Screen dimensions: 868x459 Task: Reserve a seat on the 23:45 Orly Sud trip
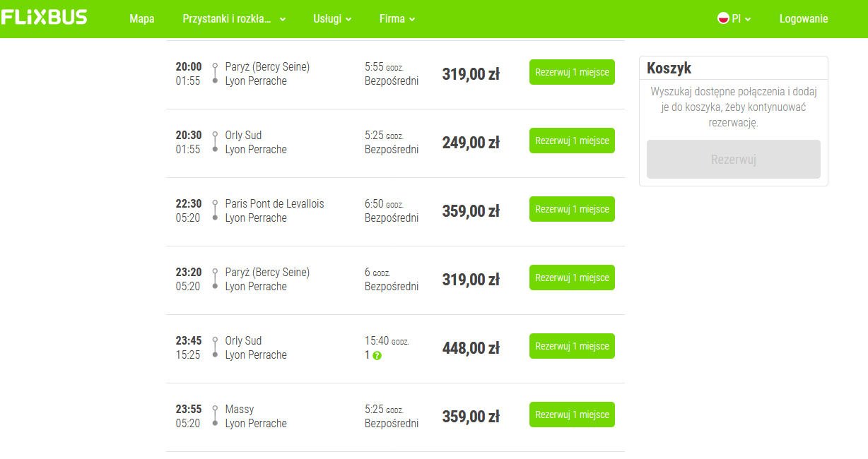(x=572, y=346)
